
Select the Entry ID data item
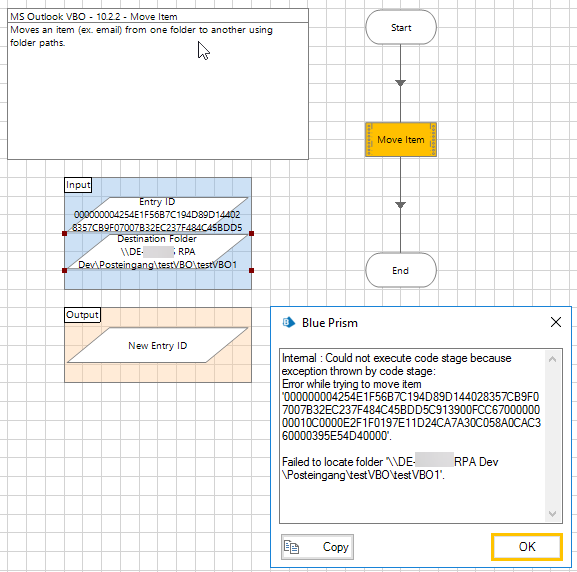(x=157, y=215)
